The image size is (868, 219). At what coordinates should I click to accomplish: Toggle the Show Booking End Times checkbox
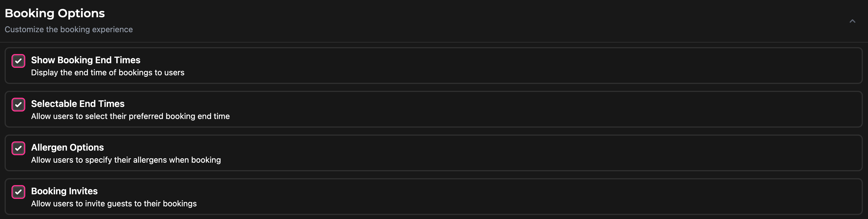[x=19, y=61]
